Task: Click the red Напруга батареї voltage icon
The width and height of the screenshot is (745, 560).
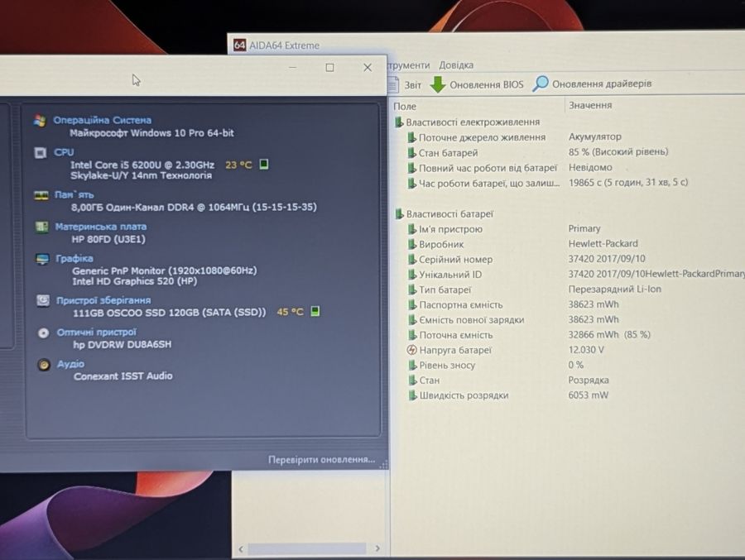Action: [x=412, y=350]
